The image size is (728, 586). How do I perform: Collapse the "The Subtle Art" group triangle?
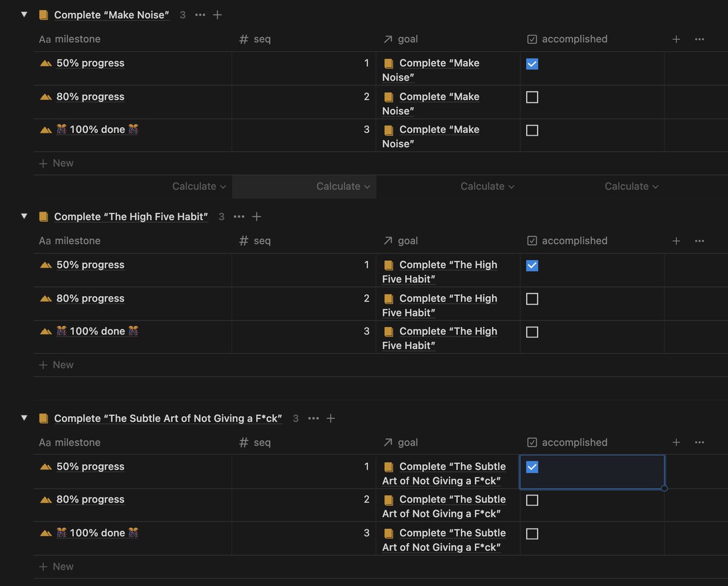coord(24,418)
